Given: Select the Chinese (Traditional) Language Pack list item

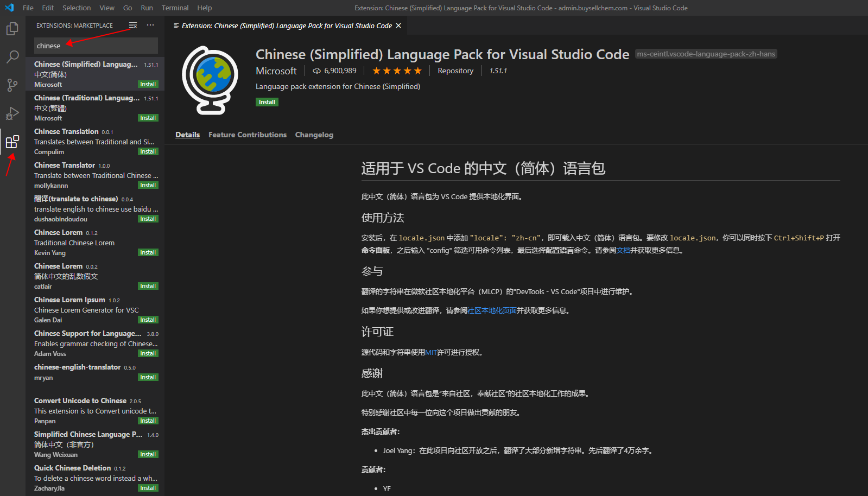Looking at the screenshot, I should point(95,107).
